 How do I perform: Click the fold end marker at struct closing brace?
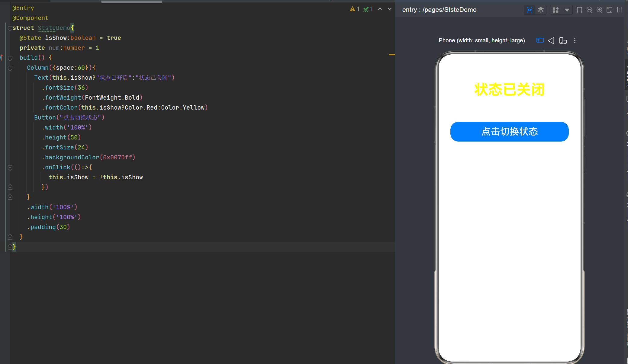(10, 247)
